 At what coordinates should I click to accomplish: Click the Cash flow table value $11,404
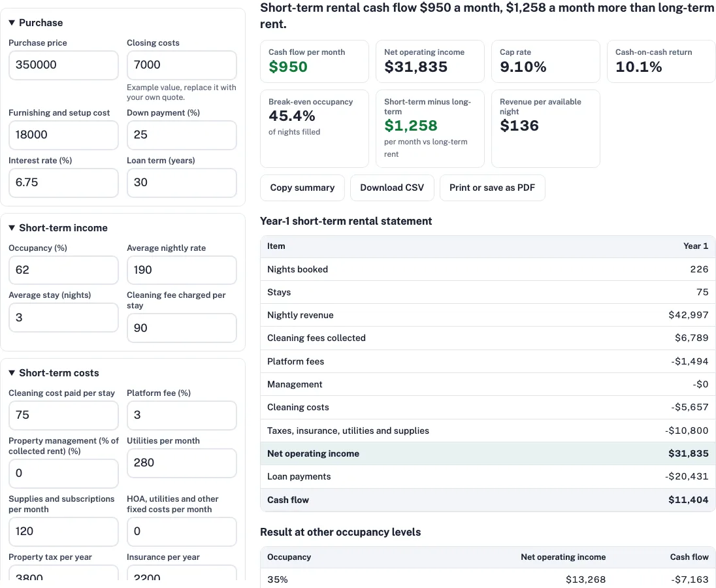pyautogui.click(x=688, y=500)
